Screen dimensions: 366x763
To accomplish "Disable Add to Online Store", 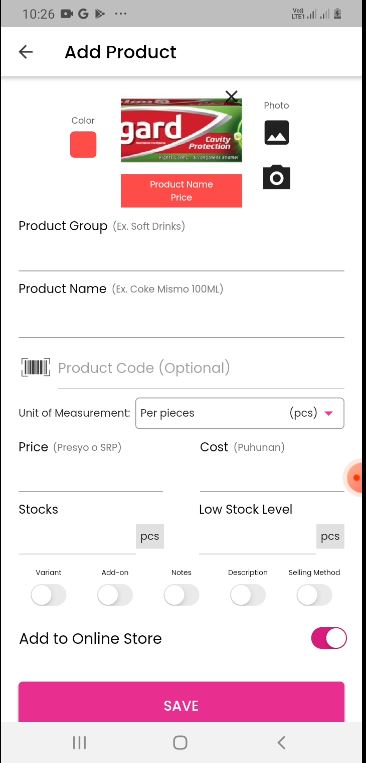I will tap(329, 638).
